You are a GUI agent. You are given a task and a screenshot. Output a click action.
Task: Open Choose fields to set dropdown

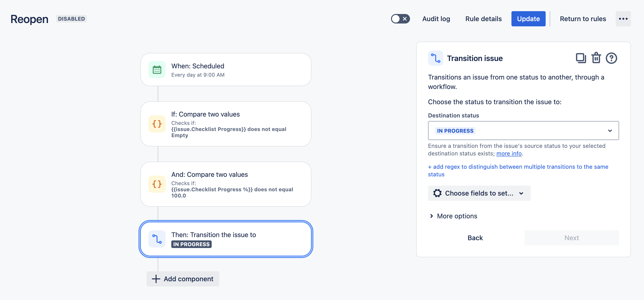click(x=479, y=193)
